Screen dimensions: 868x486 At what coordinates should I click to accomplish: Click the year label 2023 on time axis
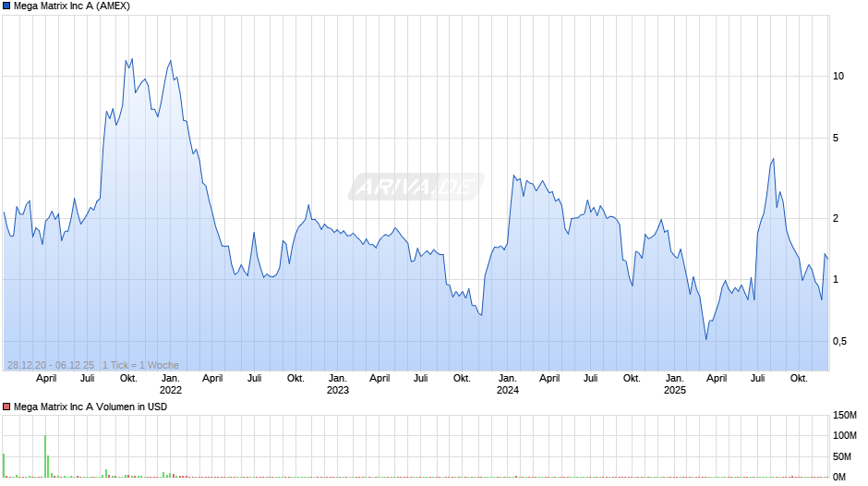click(x=338, y=390)
